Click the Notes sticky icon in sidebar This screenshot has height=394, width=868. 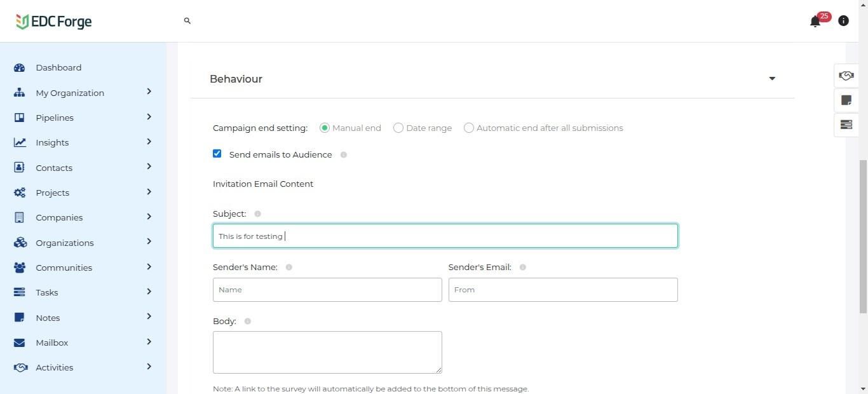coord(20,318)
